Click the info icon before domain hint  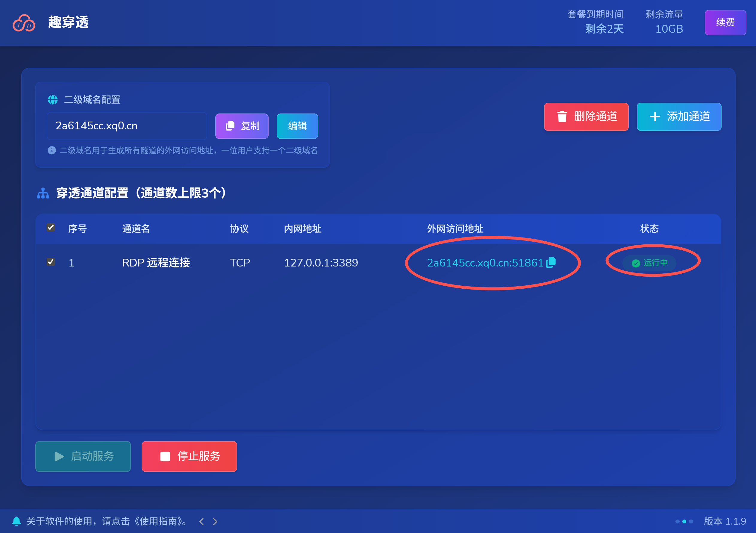coord(52,150)
